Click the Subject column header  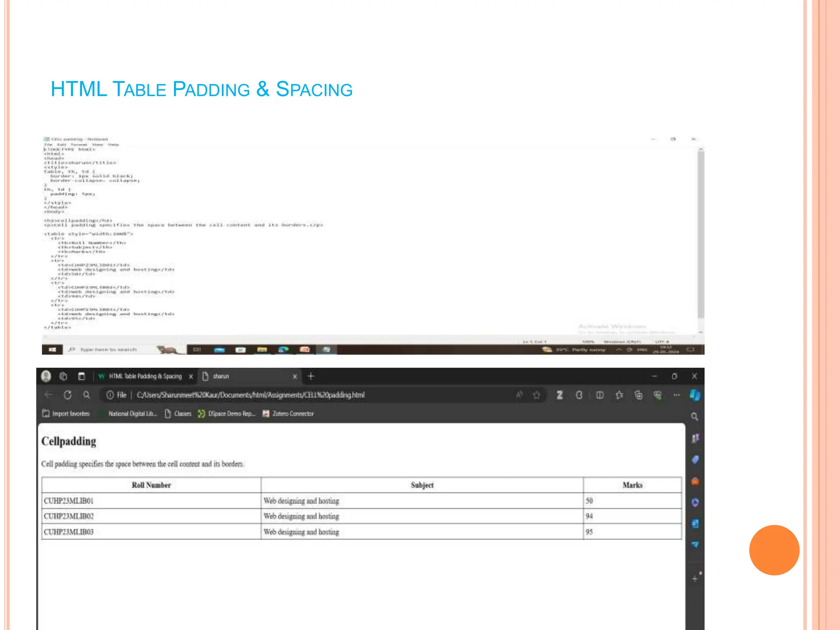coord(422,485)
